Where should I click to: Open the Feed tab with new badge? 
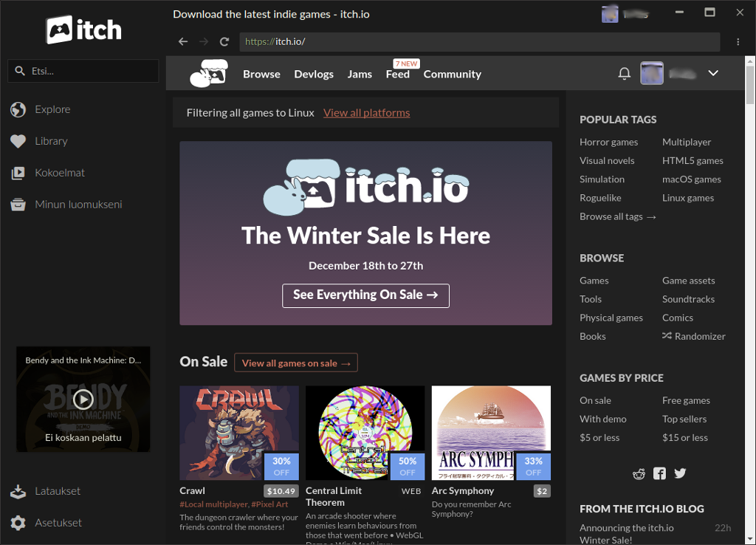point(397,74)
